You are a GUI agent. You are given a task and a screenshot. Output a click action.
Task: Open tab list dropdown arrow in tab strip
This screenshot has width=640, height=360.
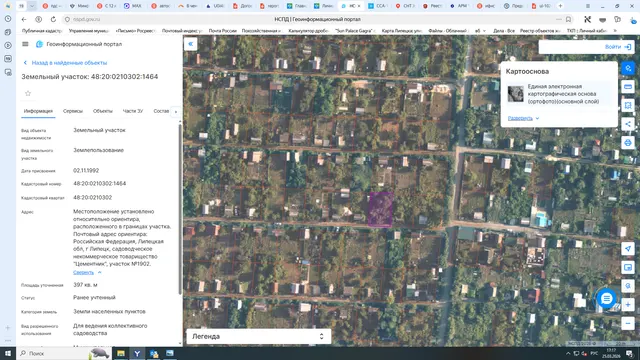click(32, 6)
